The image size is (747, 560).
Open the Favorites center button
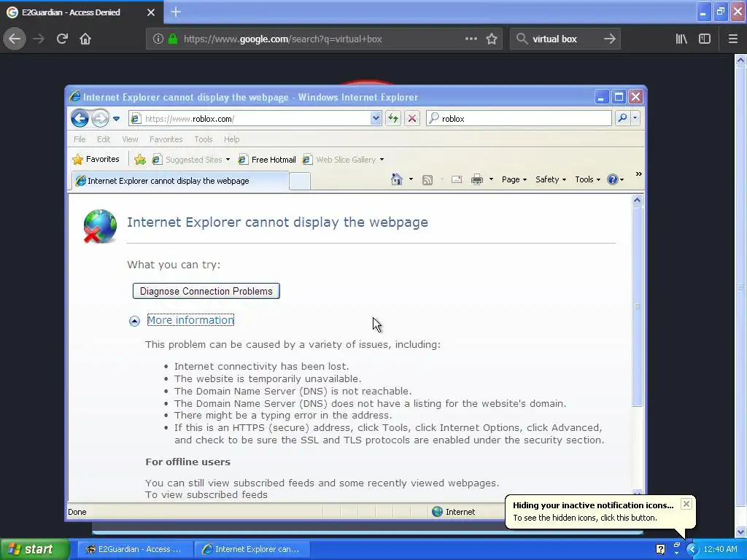click(x=96, y=159)
